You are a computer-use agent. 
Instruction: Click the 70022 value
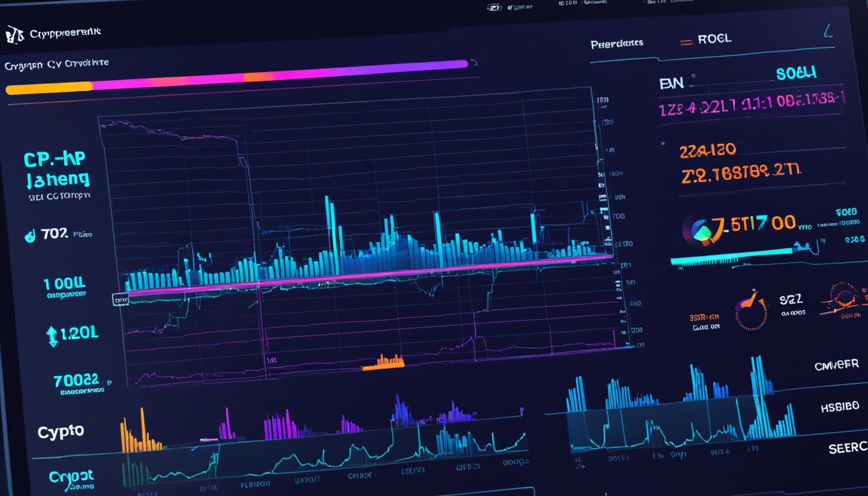[76, 380]
